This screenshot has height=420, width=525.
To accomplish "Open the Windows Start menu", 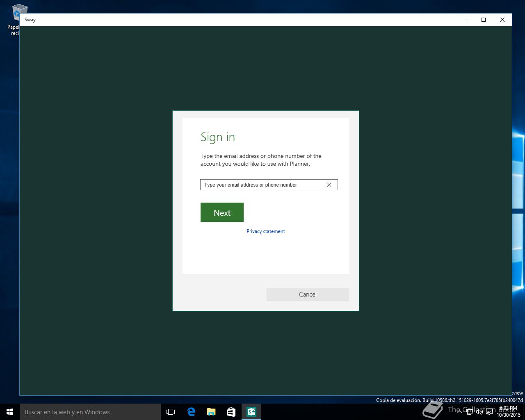I will 10,412.
